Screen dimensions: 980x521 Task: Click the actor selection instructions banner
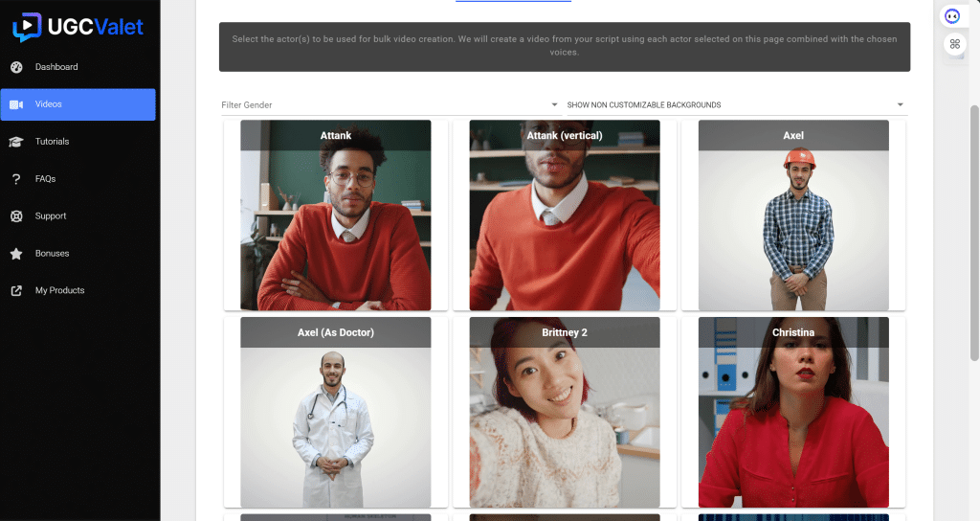(565, 47)
